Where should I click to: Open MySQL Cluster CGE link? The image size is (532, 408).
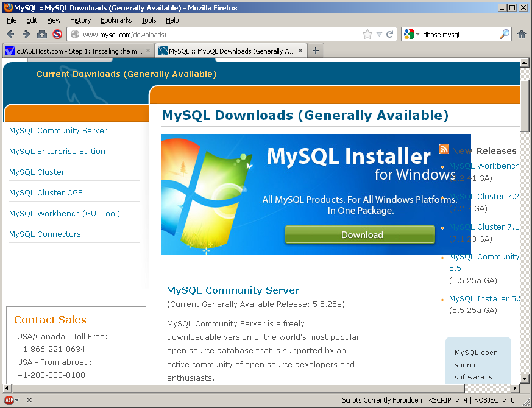click(46, 192)
